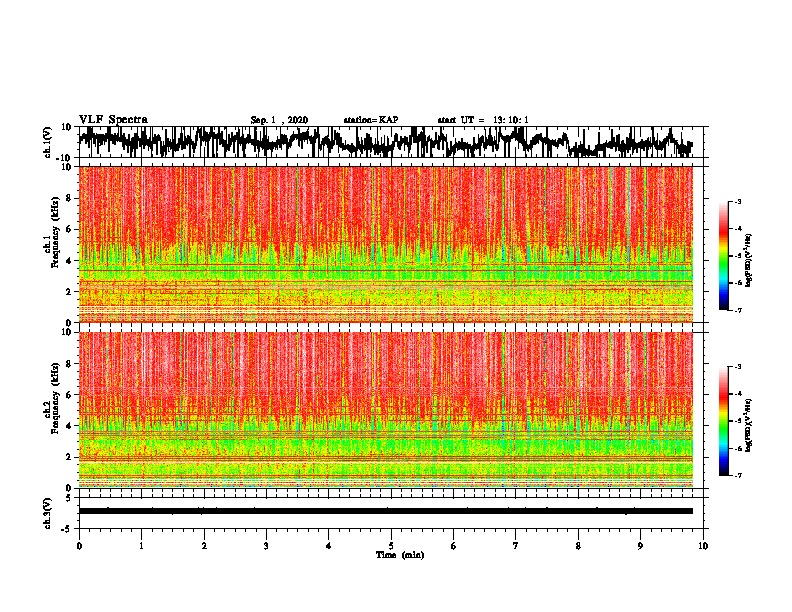Click the ch.3(V) axis label
This screenshot has width=792, height=612.
click(x=47, y=513)
